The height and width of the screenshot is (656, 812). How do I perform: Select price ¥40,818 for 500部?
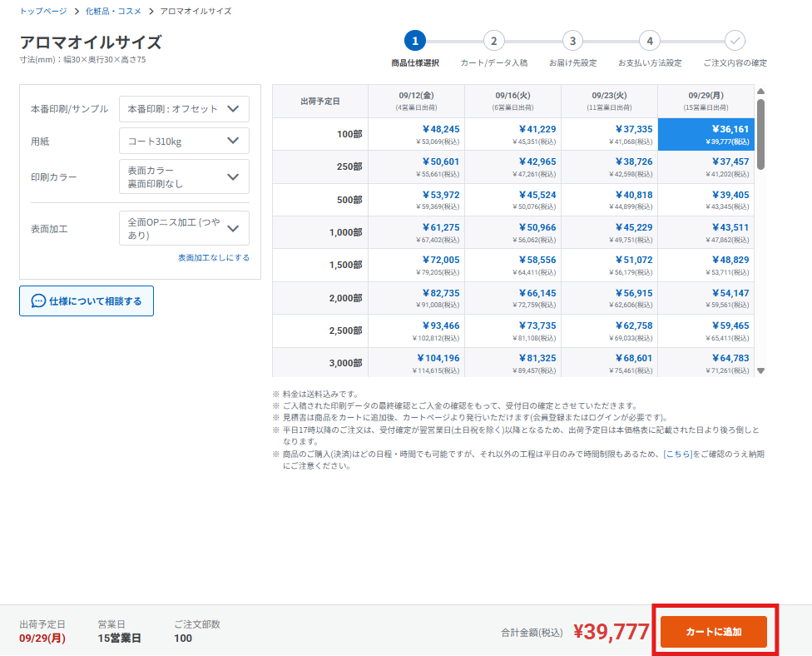pyautogui.click(x=610, y=200)
